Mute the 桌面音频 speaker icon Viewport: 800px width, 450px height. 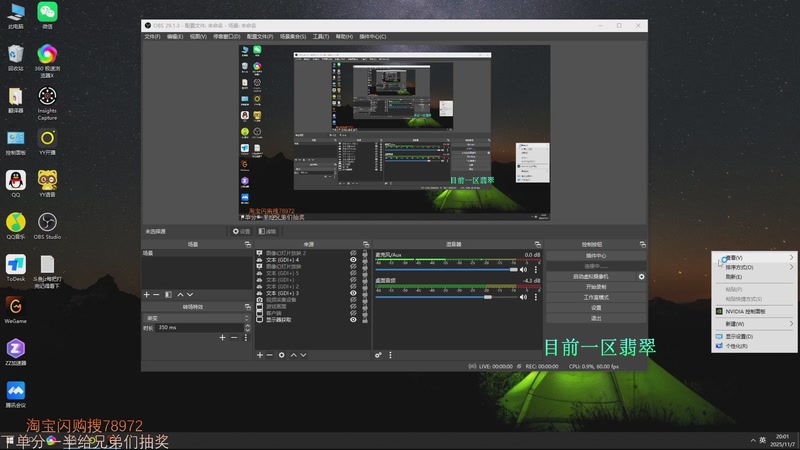(x=523, y=296)
